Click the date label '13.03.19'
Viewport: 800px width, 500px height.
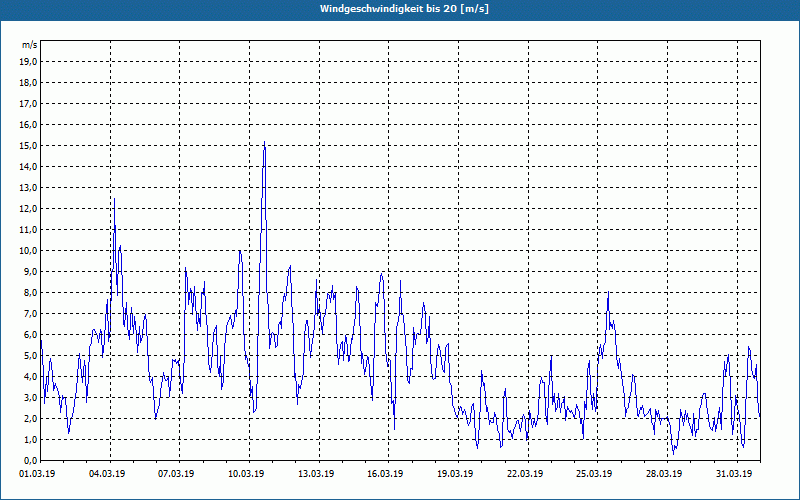point(316,474)
